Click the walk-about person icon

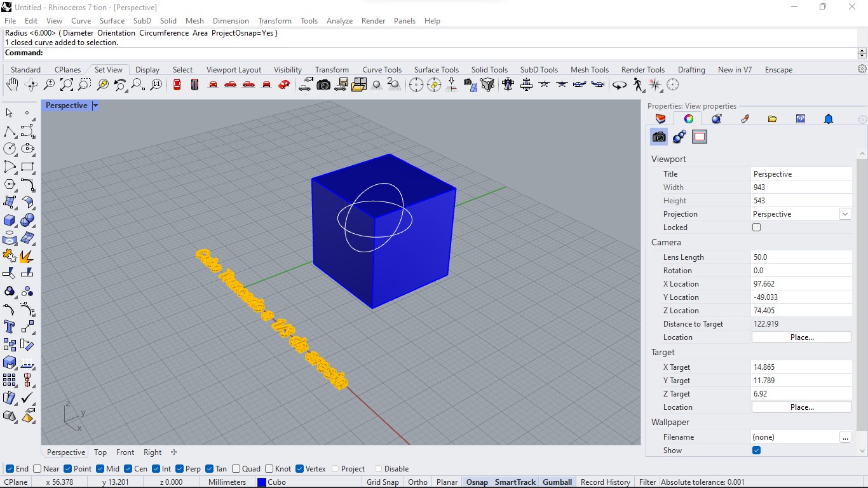[x=637, y=85]
